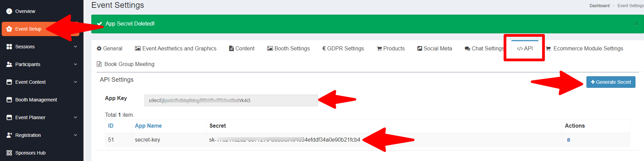The image size is (644, 161).
Task: Click the Overview info icon
Action: pos(9,11)
